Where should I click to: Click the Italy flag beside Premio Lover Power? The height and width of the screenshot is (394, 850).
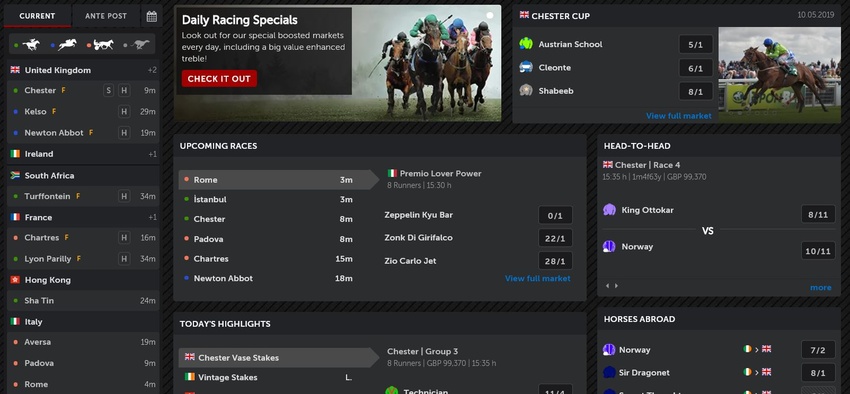(392, 173)
